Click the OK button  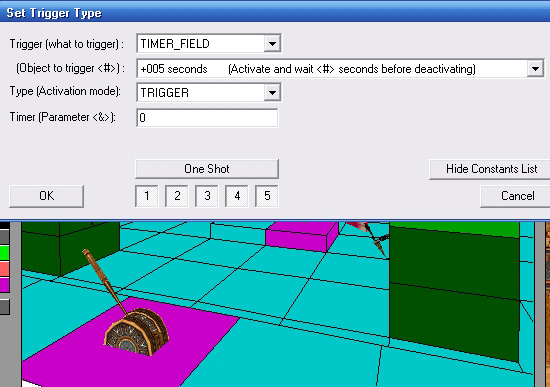coord(46,196)
